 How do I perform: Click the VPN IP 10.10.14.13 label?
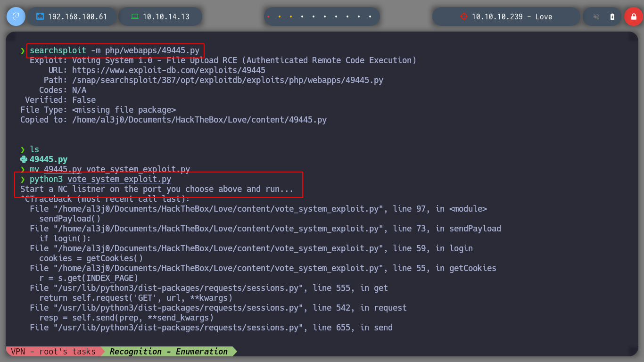point(166,16)
